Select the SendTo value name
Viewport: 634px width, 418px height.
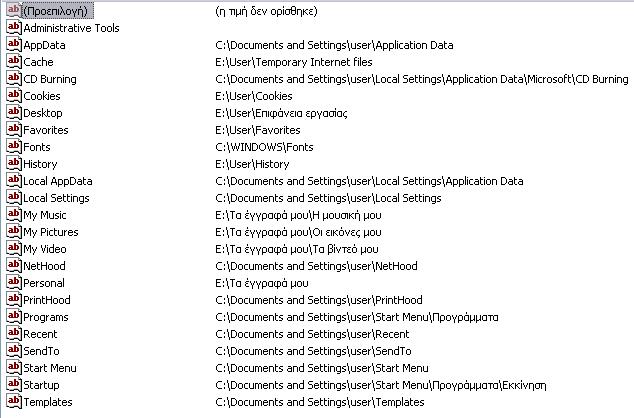41,351
